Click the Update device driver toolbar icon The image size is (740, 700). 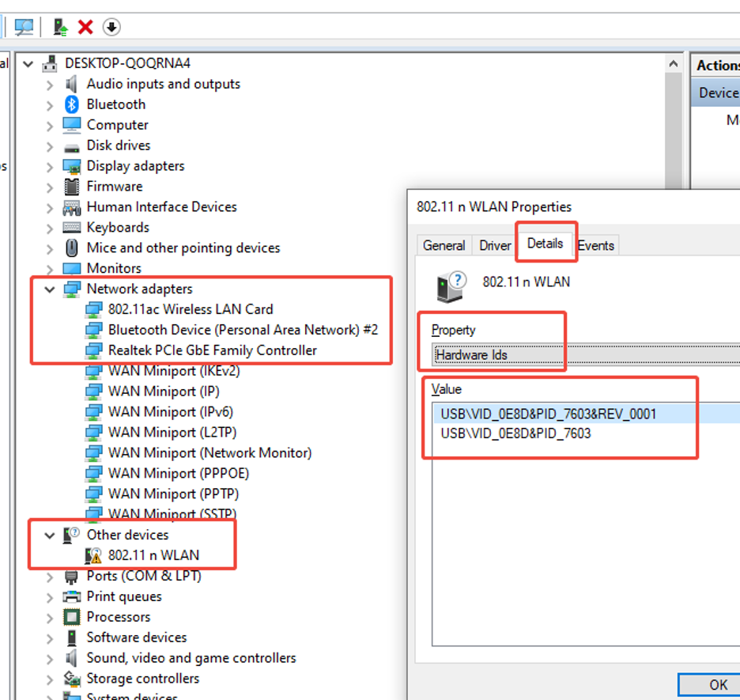(60, 27)
